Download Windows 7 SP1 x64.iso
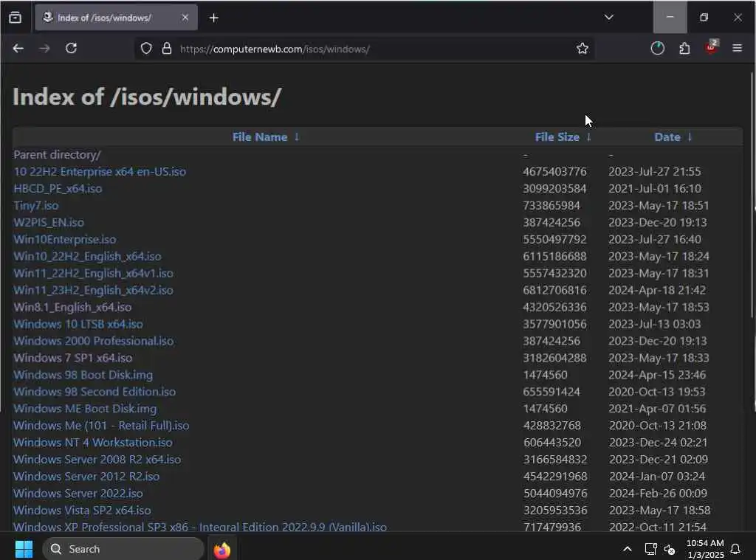Viewport: 756px width, 560px height. (73, 358)
